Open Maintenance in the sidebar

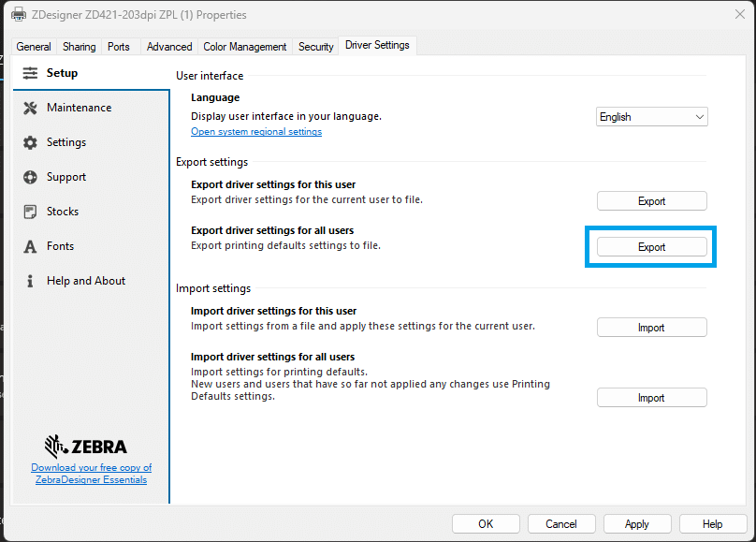point(91,108)
